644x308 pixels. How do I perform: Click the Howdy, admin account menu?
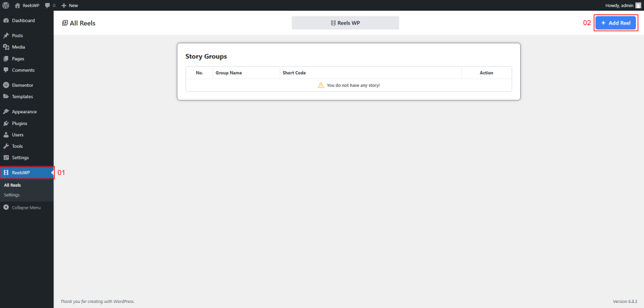point(619,5)
